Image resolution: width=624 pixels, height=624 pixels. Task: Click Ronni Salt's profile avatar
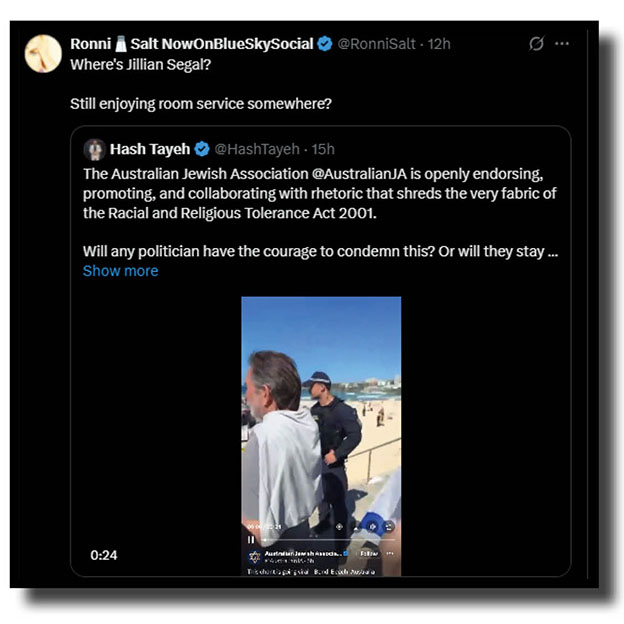43,53
